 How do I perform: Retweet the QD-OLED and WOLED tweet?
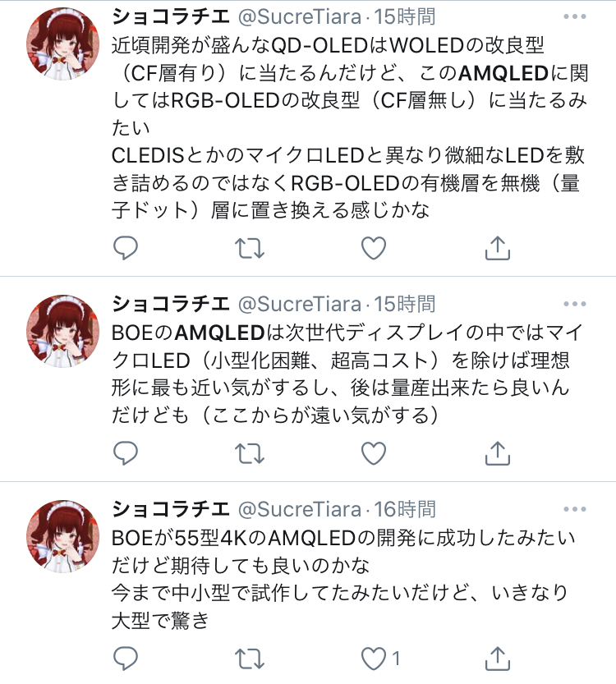point(250,248)
